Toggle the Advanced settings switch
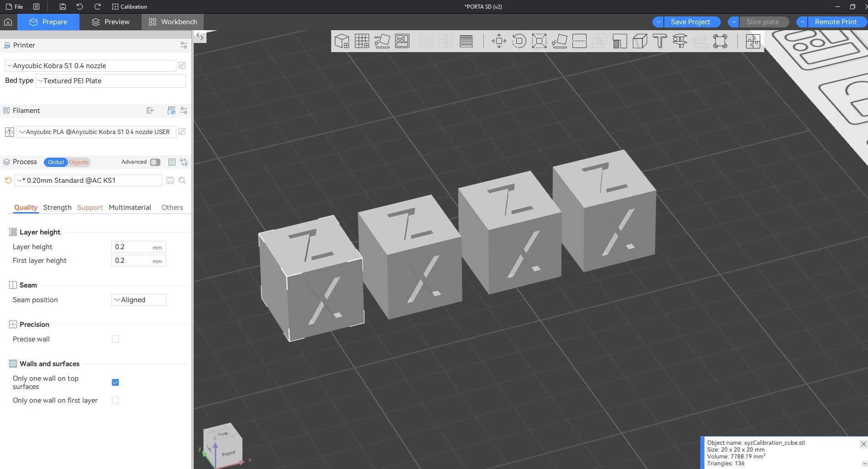The image size is (868, 469). tap(155, 162)
